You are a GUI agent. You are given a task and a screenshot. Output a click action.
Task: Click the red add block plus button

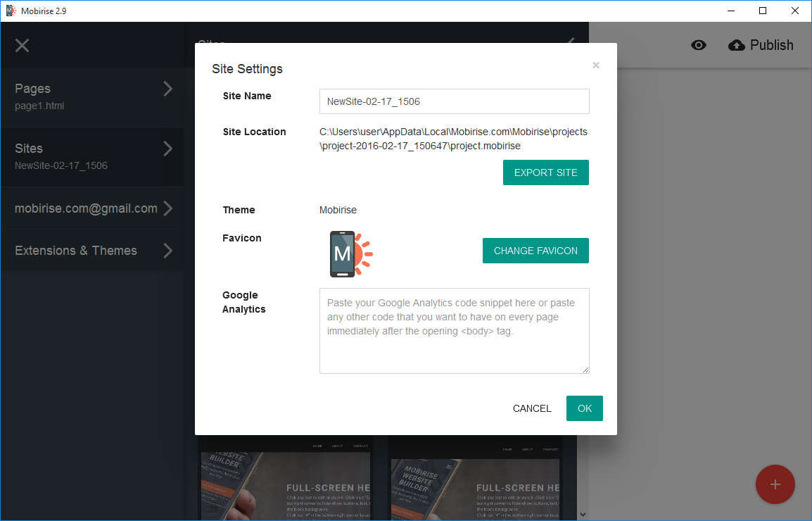pyautogui.click(x=775, y=484)
